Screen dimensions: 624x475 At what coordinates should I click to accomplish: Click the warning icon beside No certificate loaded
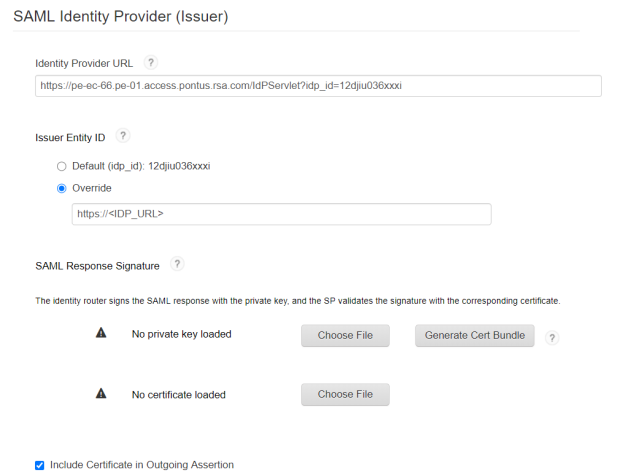(100, 394)
